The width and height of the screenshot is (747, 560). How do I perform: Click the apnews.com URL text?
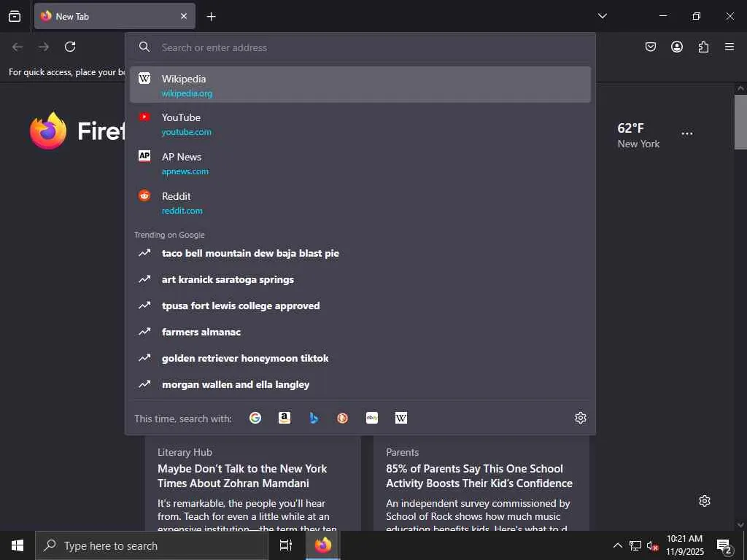click(x=185, y=171)
